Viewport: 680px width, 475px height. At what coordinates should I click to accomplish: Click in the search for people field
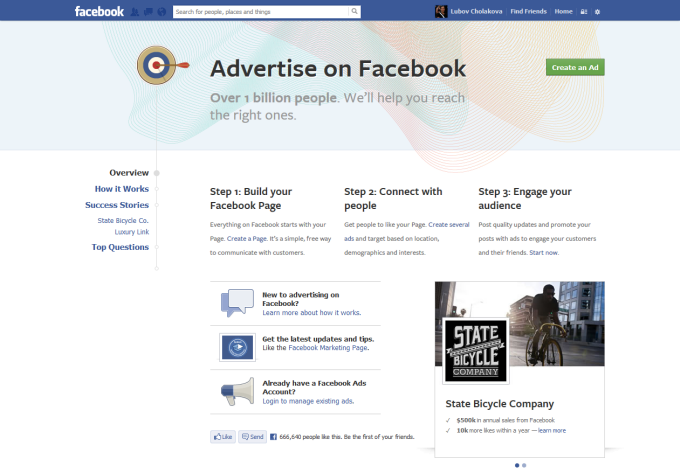pos(261,12)
